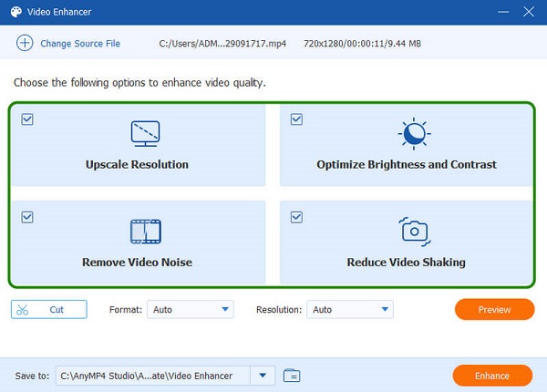Image resolution: width=547 pixels, height=392 pixels.
Task: Toggle the Reduce Video Shaking checkbox
Action: click(x=296, y=217)
